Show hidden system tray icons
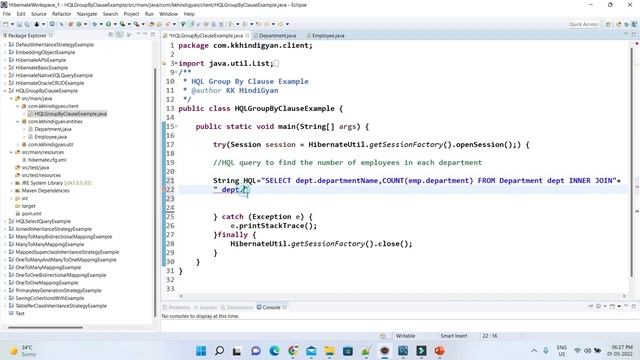This screenshot has height=360, width=640. 534,351
